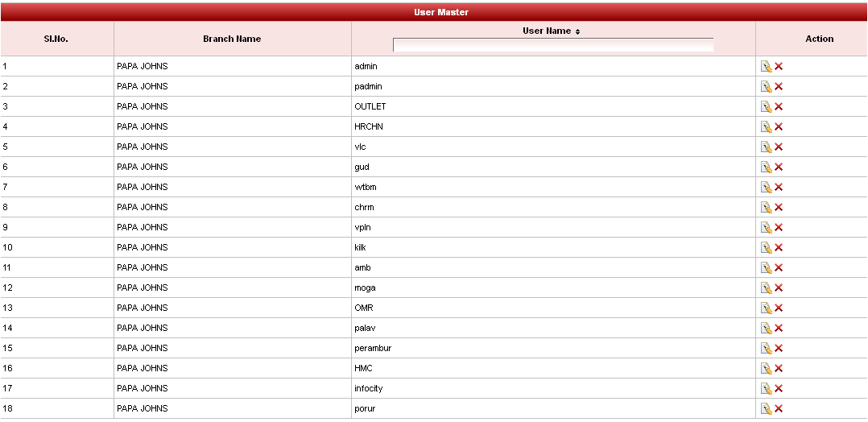Delete the perambur user
Screen dimensions: 868x422
[779, 348]
